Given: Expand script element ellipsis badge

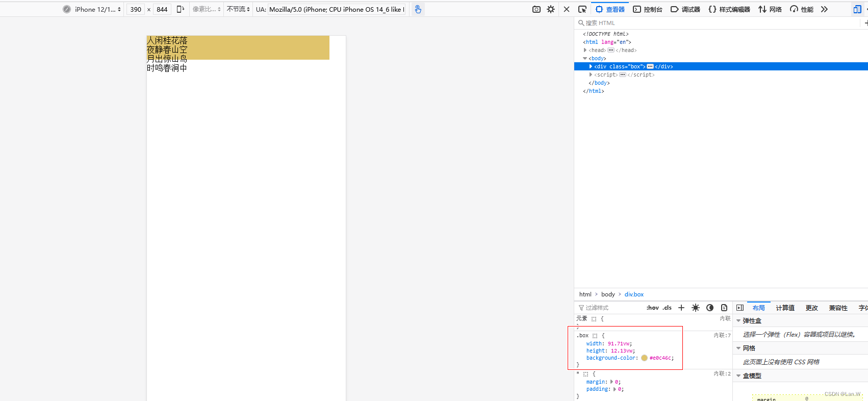Looking at the screenshot, I should pos(623,74).
